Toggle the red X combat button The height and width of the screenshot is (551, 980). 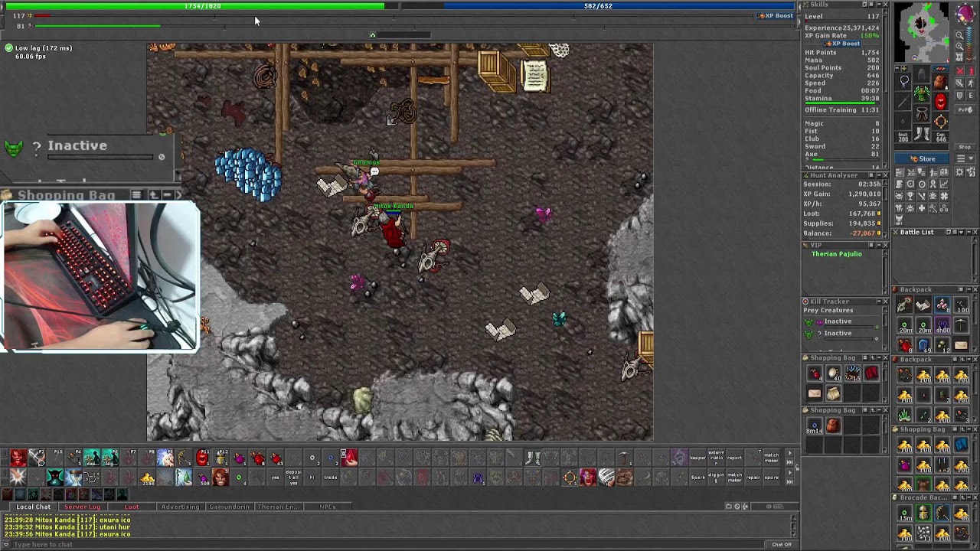pos(959,70)
